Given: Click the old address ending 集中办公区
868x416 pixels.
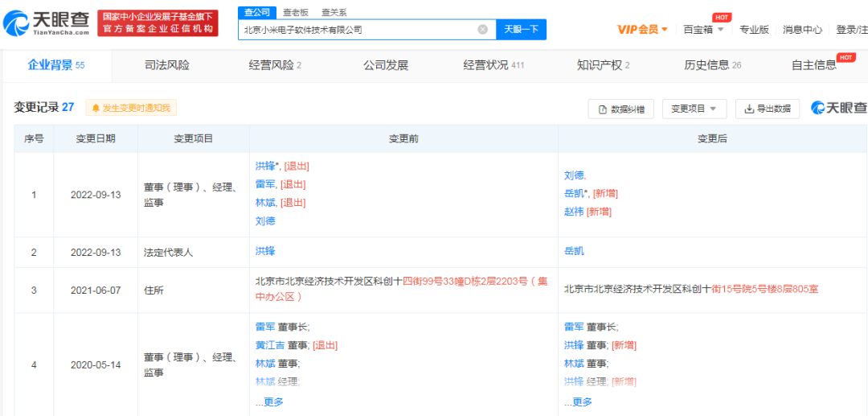Looking at the screenshot, I should click(401, 289).
